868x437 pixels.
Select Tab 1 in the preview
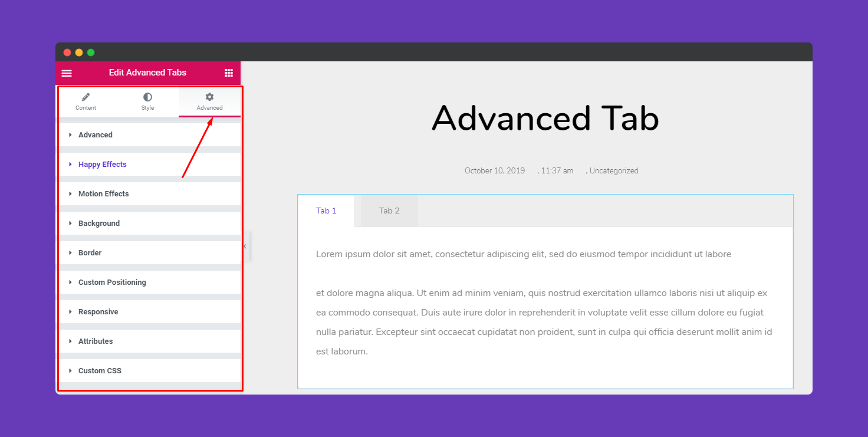coord(326,211)
